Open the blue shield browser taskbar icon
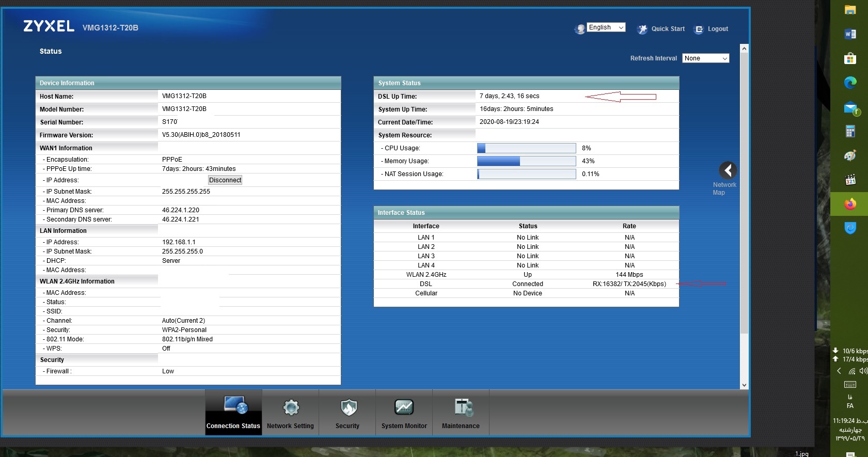 click(850, 228)
